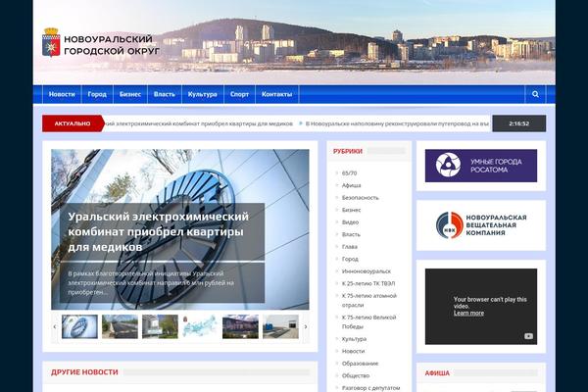
Task: Click the Новоуральский городской округ site title
Action: [x=112, y=45]
